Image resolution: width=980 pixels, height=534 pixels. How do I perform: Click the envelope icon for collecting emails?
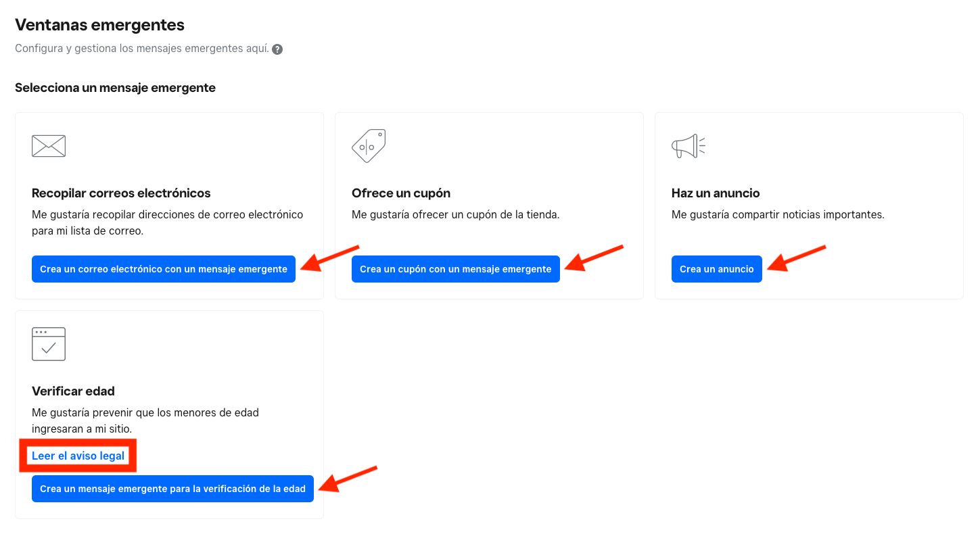point(49,146)
